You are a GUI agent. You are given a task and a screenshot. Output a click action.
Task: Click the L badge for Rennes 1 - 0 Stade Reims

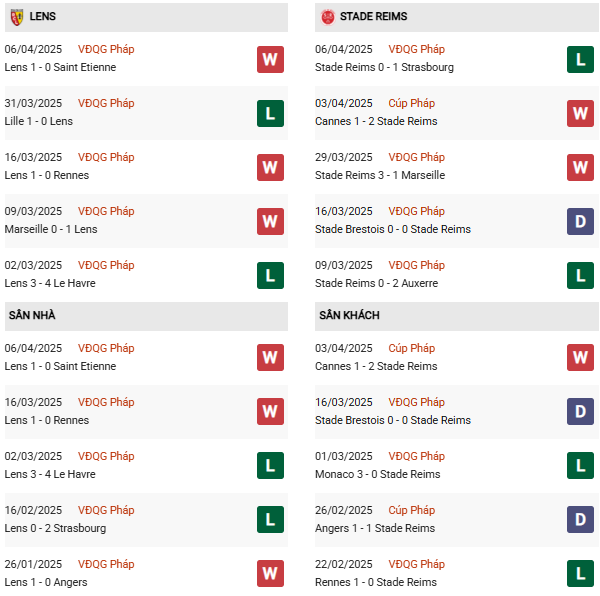580,573
